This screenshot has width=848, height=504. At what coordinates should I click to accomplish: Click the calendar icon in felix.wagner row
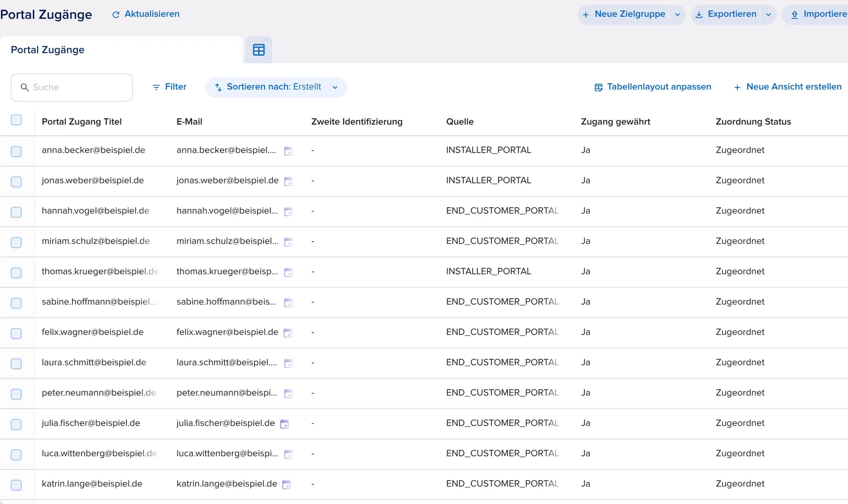[x=288, y=333]
